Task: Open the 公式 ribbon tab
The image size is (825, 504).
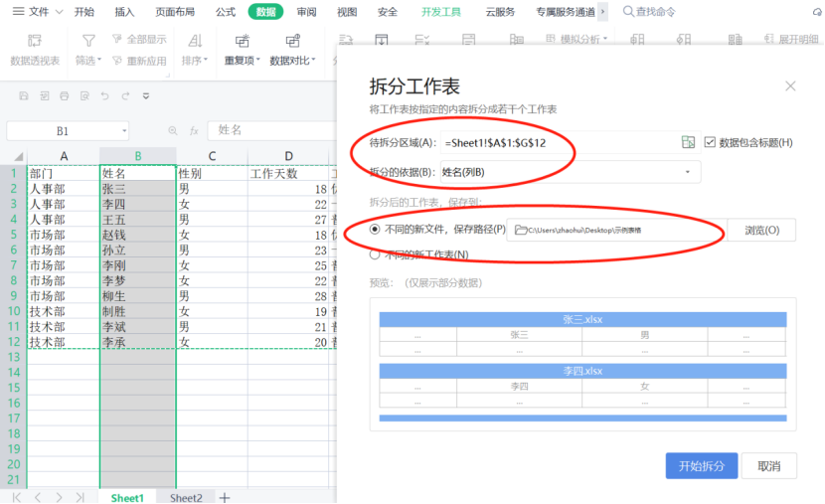Action: (226, 12)
